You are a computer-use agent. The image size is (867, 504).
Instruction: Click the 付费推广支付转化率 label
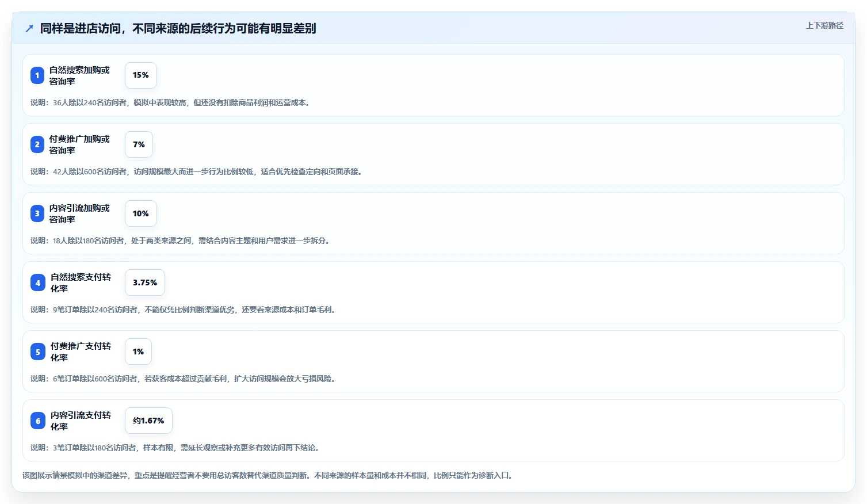[x=81, y=352]
